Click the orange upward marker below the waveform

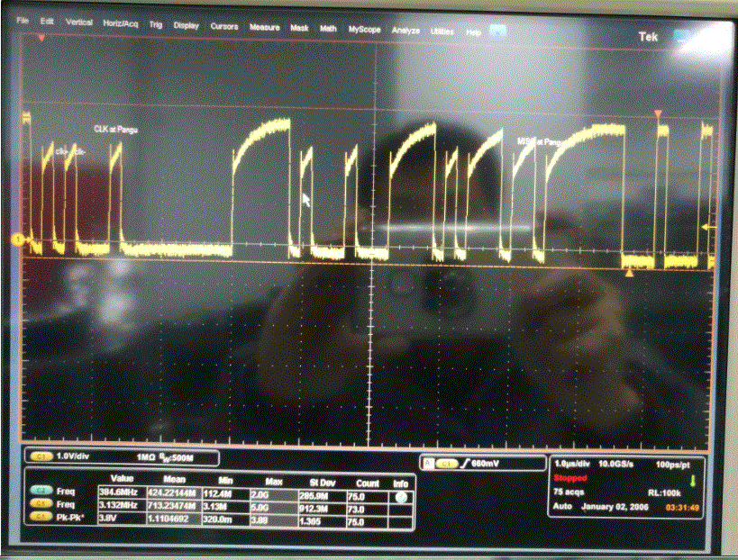pos(629,272)
